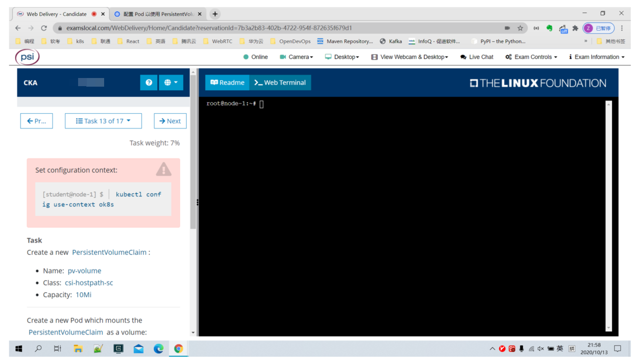Viewport: 636px width, 364px height.
Task: Open a new browser tab
Action: coord(215,14)
